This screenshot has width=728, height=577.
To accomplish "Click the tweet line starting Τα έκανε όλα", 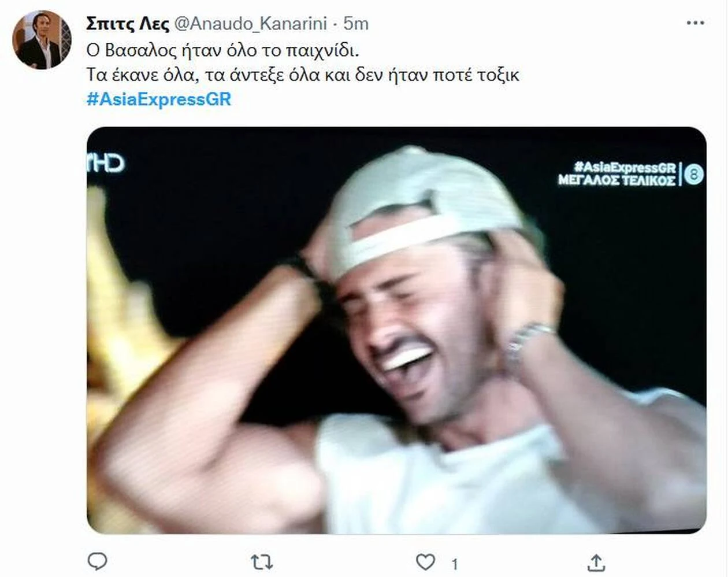I will (x=303, y=75).
